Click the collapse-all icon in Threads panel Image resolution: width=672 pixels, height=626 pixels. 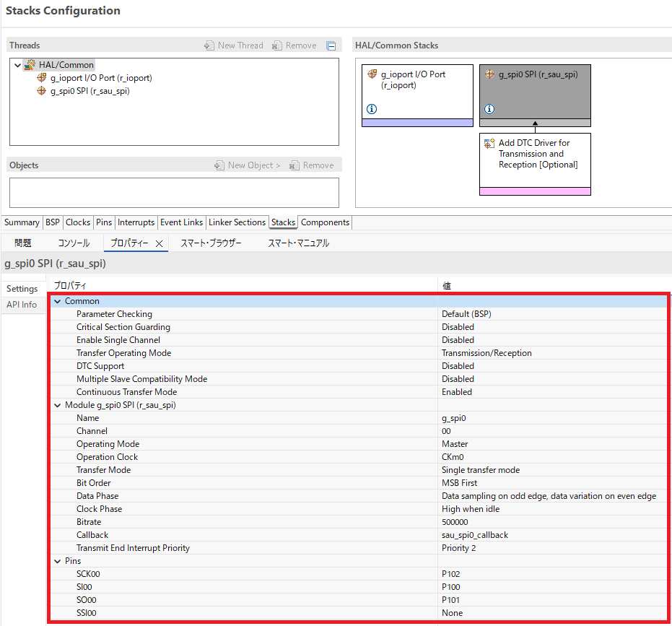coord(331,45)
